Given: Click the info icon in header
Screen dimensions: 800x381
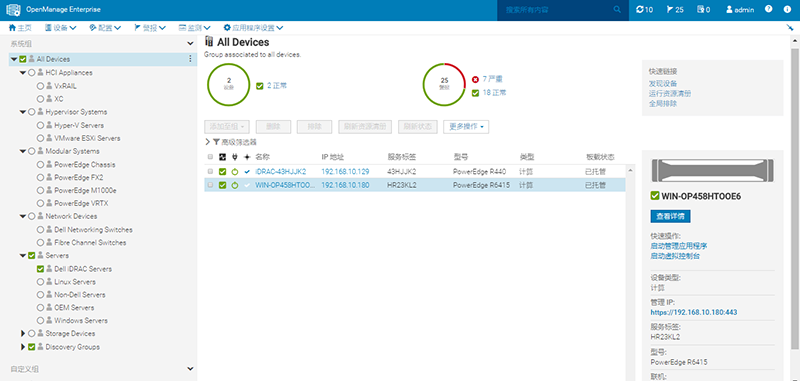Looking at the screenshot, I should tap(786, 9).
